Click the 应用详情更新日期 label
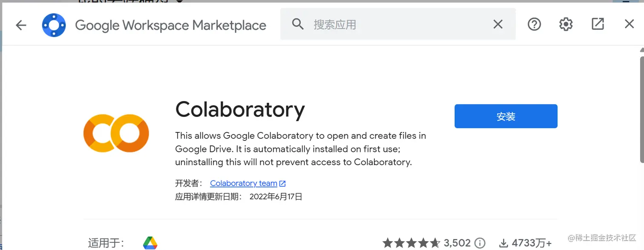The image size is (644, 250). point(209,197)
